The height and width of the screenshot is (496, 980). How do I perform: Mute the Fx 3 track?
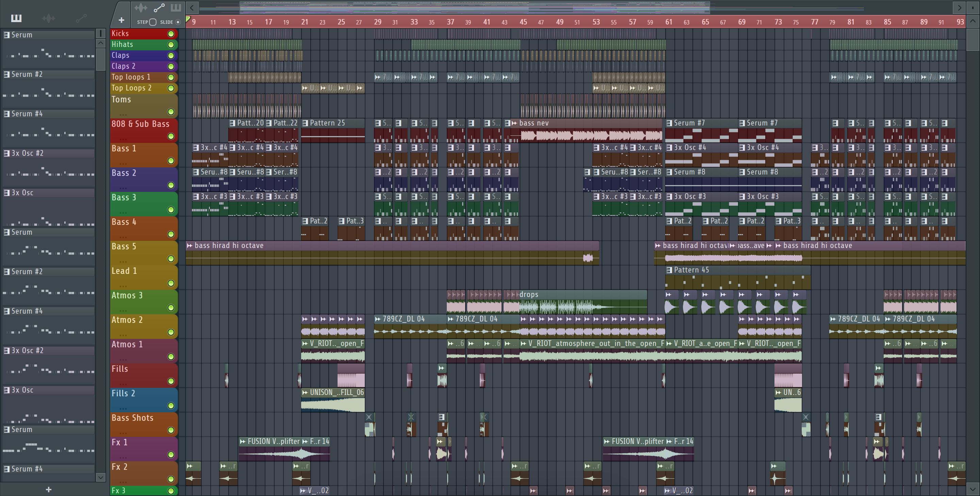(171, 491)
